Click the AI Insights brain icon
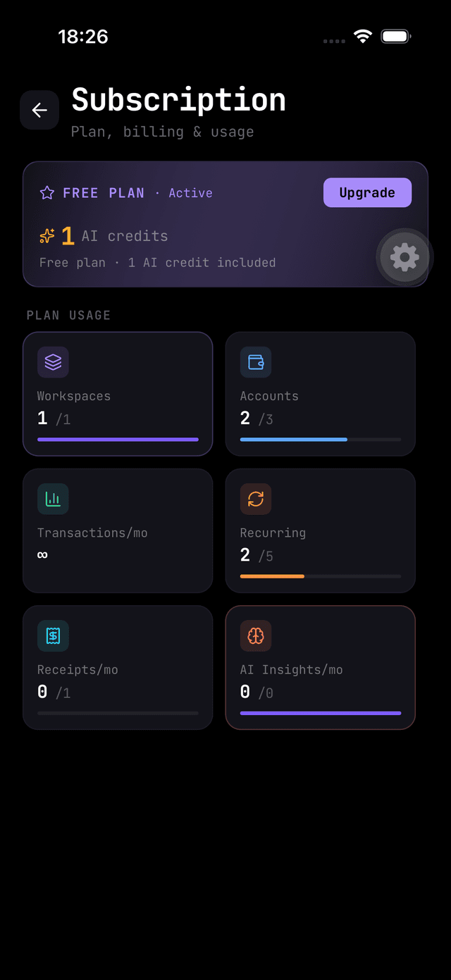Image resolution: width=451 pixels, height=980 pixels. tap(256, 635)
